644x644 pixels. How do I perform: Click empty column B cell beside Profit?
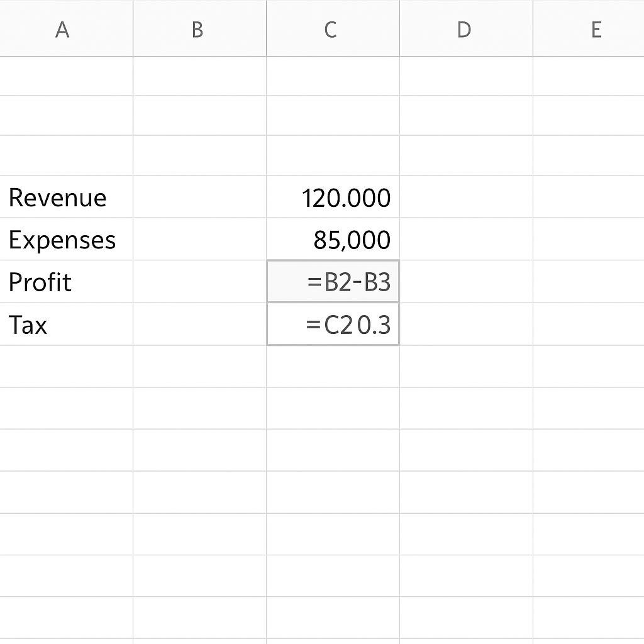tap(199, 282)
